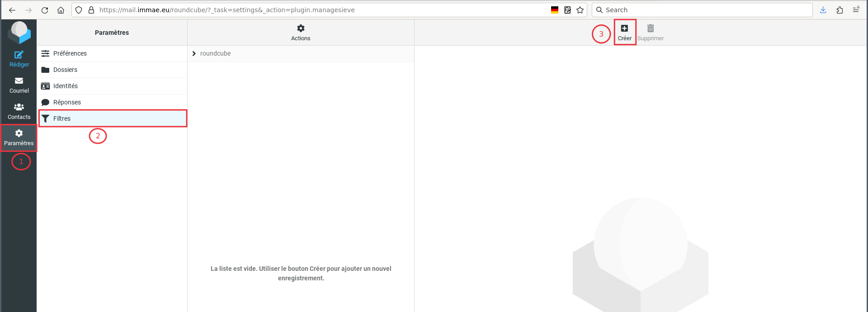
Task: Click the German flag extension icon
Action: (555, 10)
